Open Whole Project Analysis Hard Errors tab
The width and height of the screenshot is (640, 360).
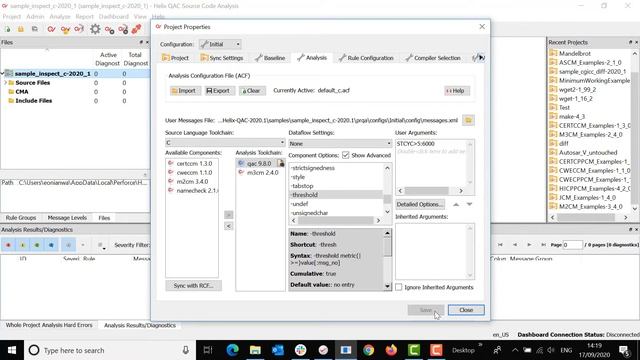tap(49, 325)
